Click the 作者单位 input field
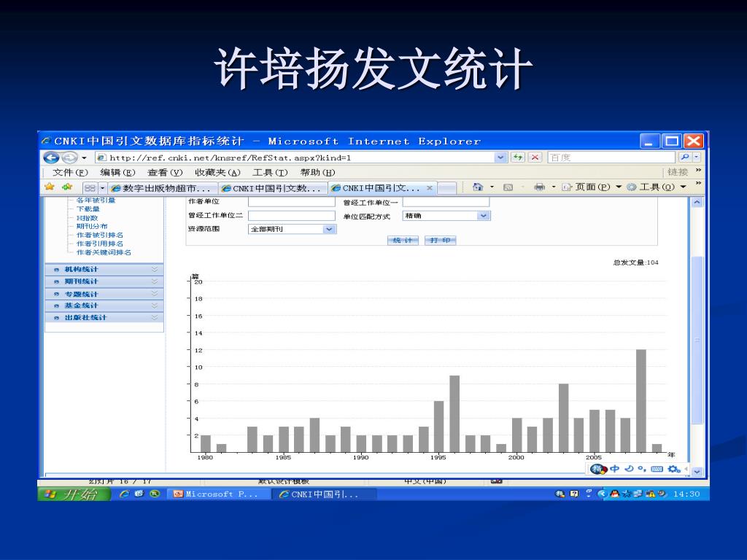The width and height of the screenshot is (747, 560). point(292,202)
